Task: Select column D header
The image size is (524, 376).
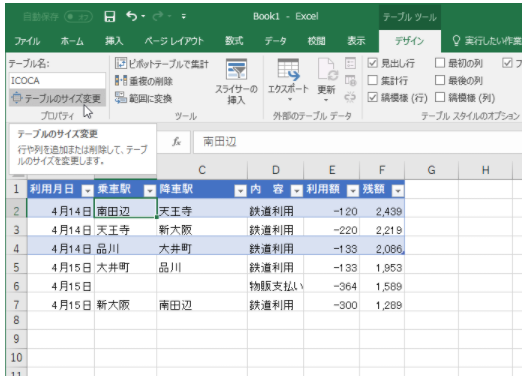Action: pos(275,170)
